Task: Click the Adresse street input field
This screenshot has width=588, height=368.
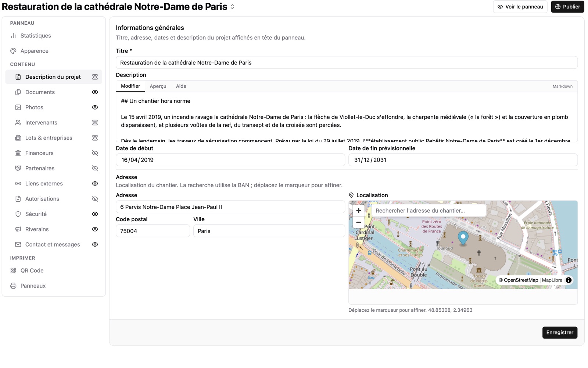Action: (230, 207)
